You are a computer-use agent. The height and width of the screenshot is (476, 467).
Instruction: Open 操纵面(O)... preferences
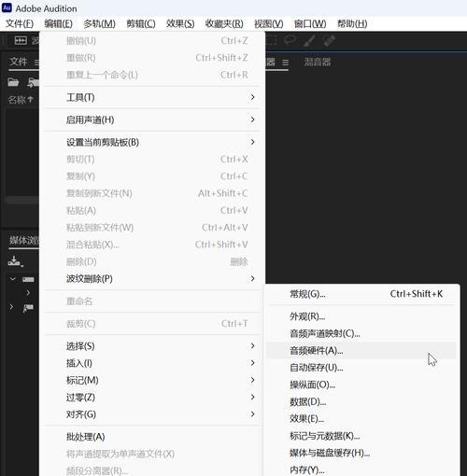(361, 385)
